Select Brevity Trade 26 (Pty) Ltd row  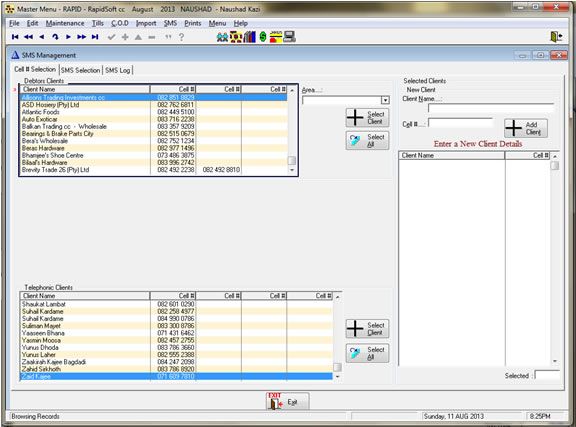click(x=153, y=170)
